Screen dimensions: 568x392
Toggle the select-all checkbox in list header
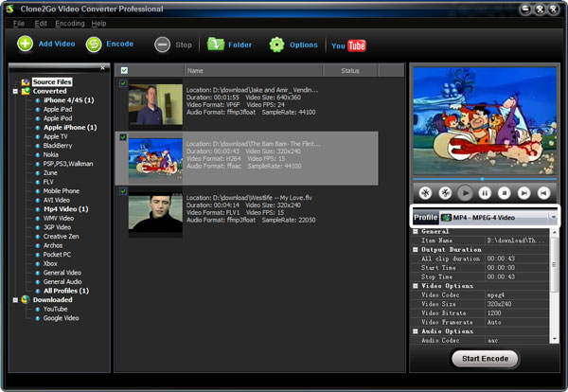(x=123, y=70)
